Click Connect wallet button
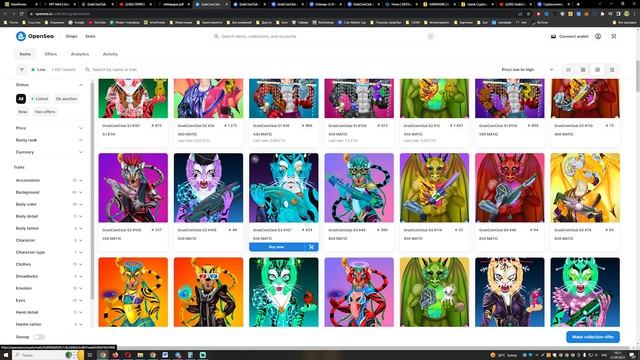The width and height of the screenshot is (640, 360). click(x=569, y=36)
